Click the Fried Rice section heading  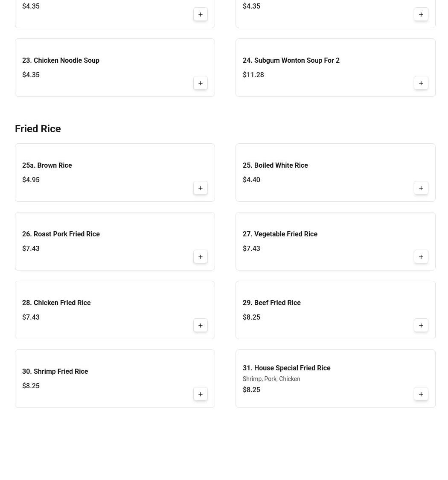(x=38, y=129)
